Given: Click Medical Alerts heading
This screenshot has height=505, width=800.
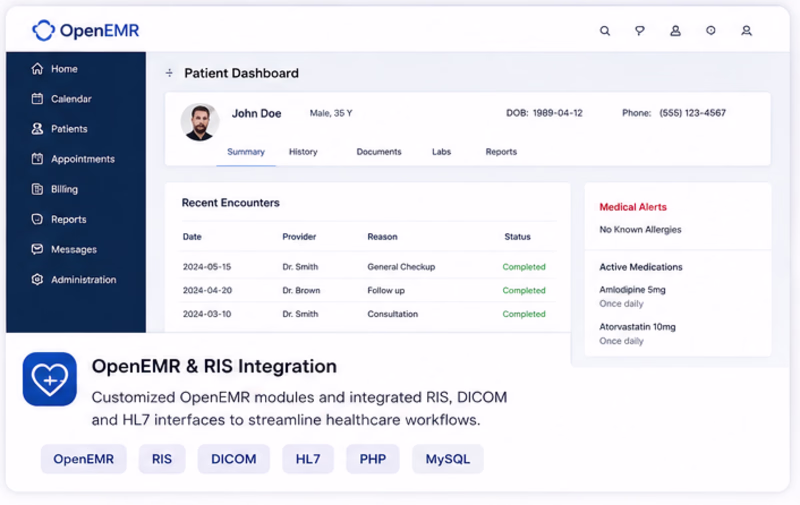Looking at the screenshot, I should pyautogui.click(x=633, y=207).
